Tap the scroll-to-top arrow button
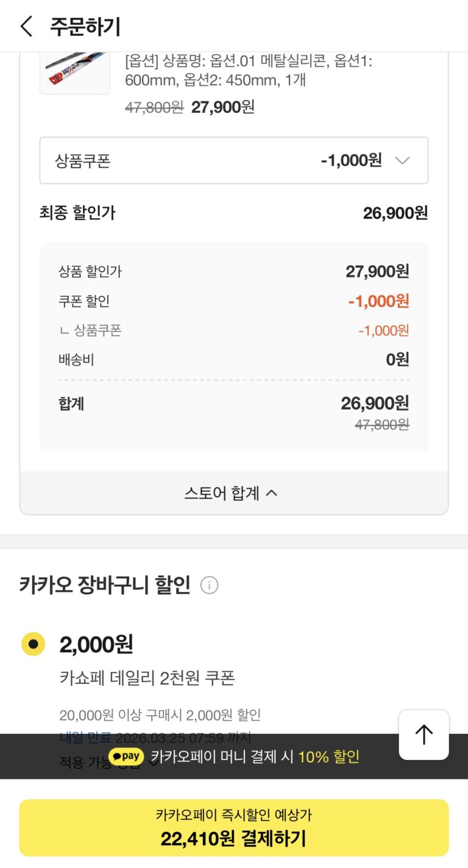The image size is (468, 868). (x=424, y=735)
